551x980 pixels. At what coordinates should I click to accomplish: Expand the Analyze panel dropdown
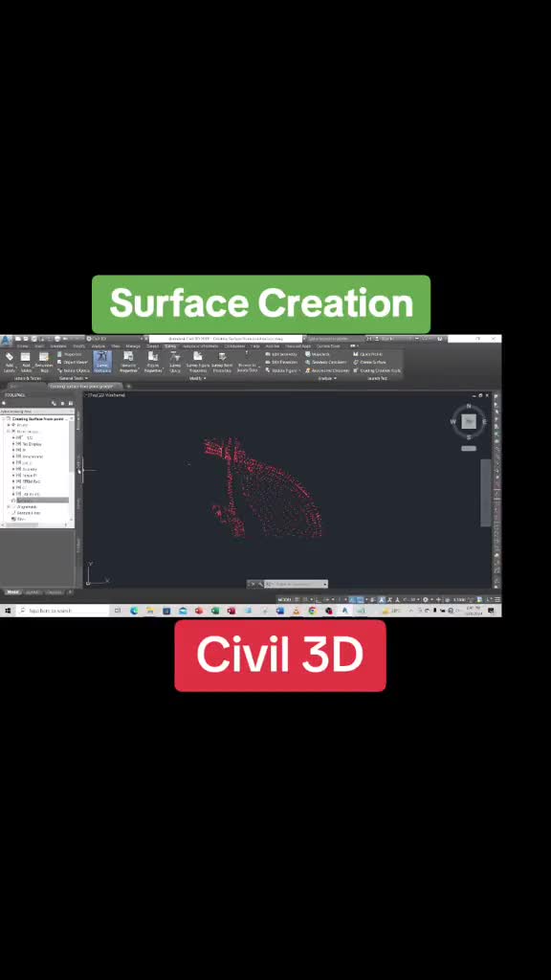point(327,378)
